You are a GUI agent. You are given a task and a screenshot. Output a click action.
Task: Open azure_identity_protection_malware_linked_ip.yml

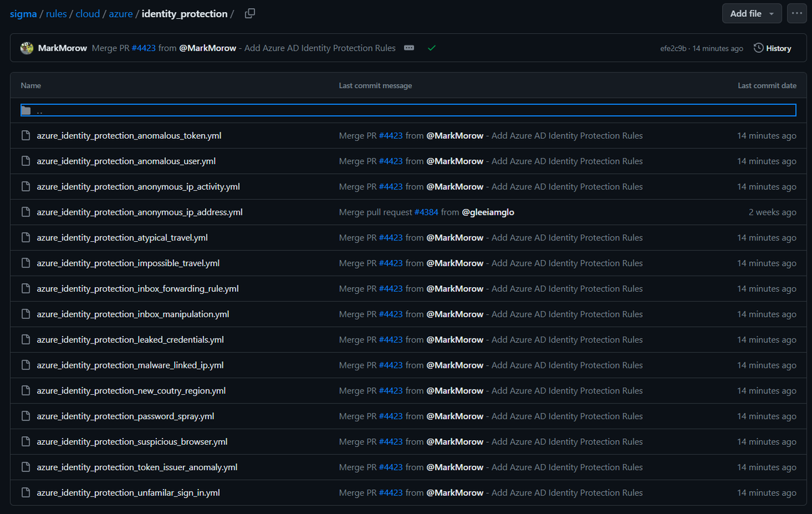click(131, 365)
